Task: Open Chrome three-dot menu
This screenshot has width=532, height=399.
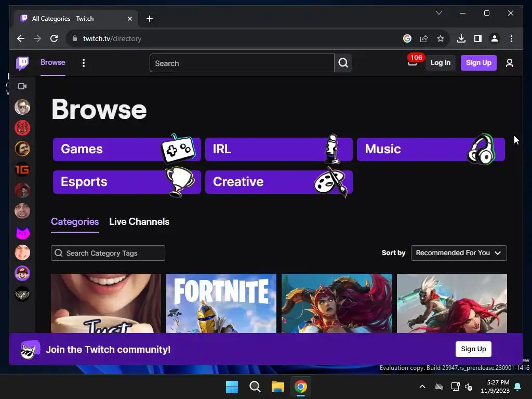Action: pyautogui.click(x=511, y=38)
